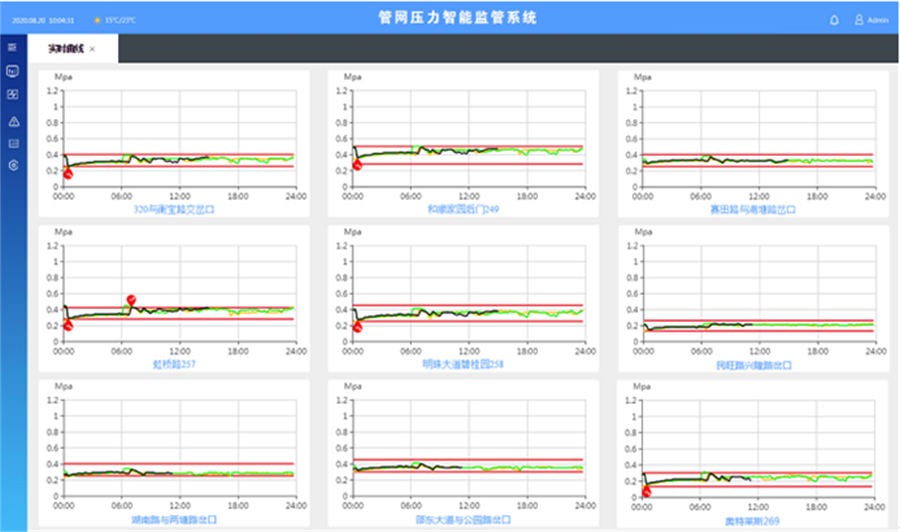Click the sun weather icon in the header
Viewport: 900px width, 532px height.
pos(97,20)
